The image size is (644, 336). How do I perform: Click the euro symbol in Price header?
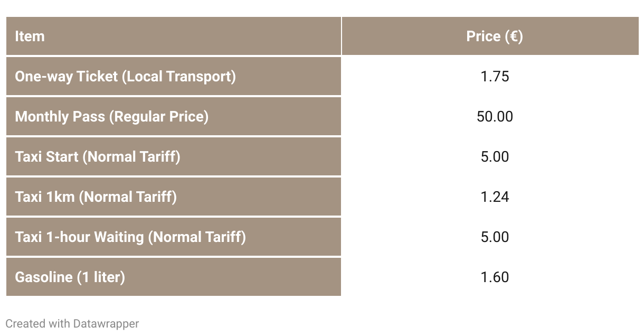click(x=513, y=36)
